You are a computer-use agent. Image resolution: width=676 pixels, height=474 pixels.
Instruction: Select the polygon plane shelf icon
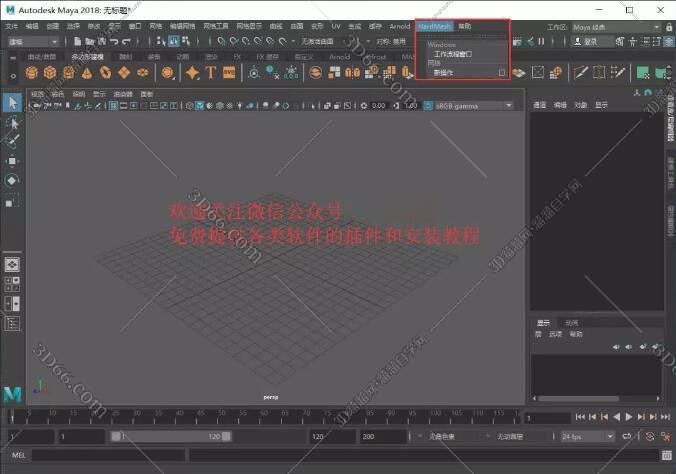[124, 72]
